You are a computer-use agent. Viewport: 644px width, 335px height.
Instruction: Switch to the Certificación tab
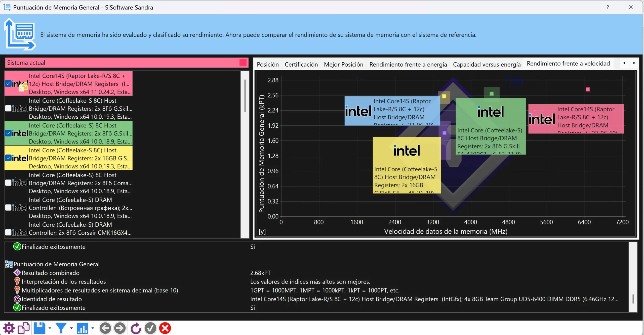[x=301, y=64]
